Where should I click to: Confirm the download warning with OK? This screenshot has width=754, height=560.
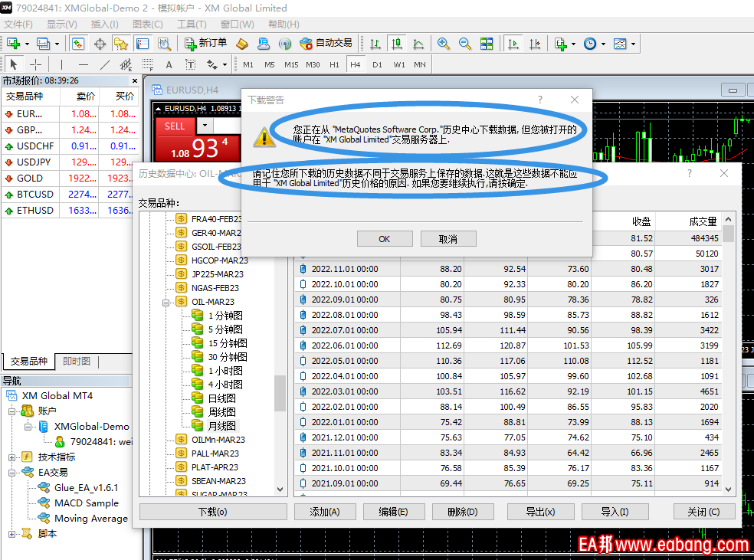coord(385,239)
